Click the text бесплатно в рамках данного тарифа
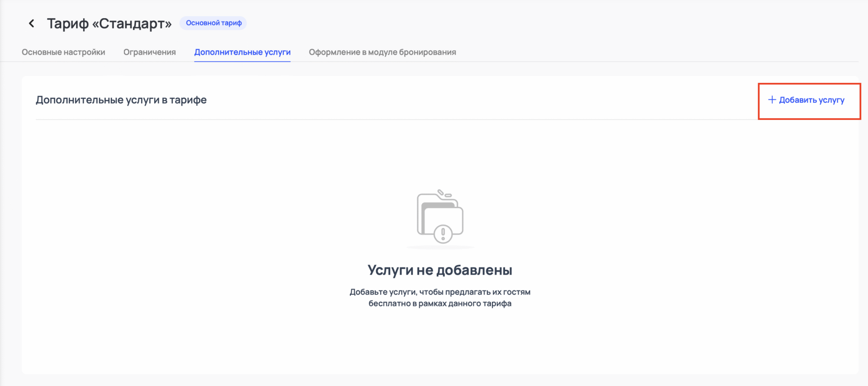Viewport: 868px width, 386px height. click(x=439, y=304)
